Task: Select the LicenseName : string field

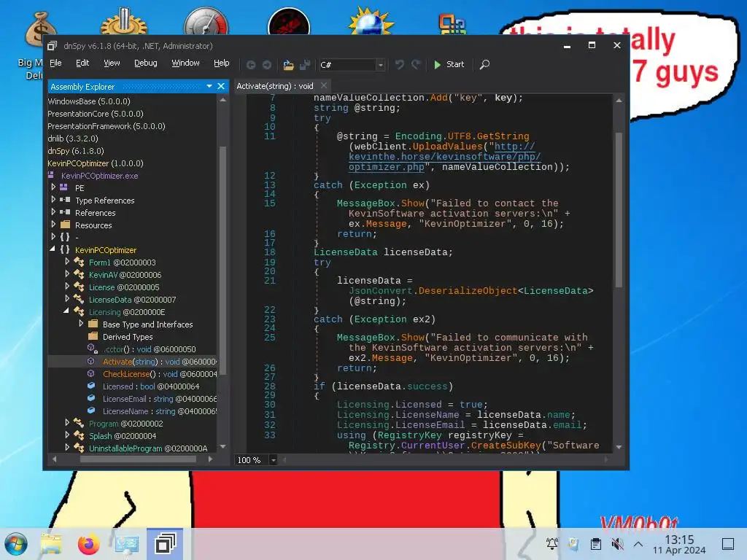Action: pos(160,411)
